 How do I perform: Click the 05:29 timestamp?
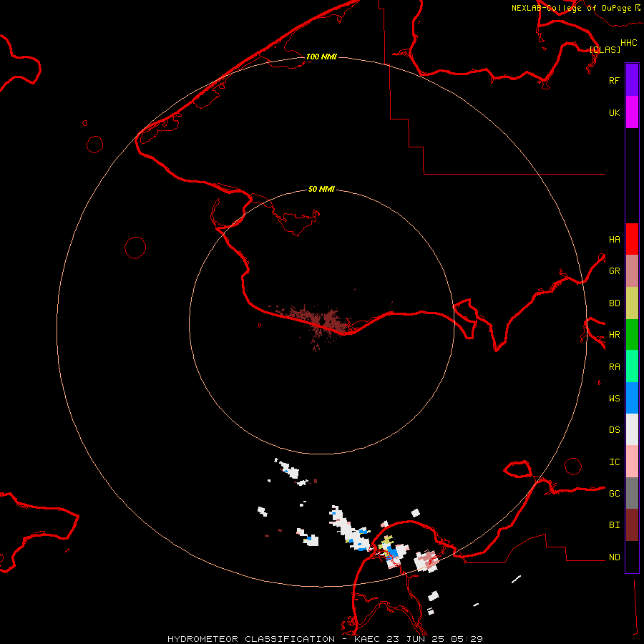click(467, 639)
